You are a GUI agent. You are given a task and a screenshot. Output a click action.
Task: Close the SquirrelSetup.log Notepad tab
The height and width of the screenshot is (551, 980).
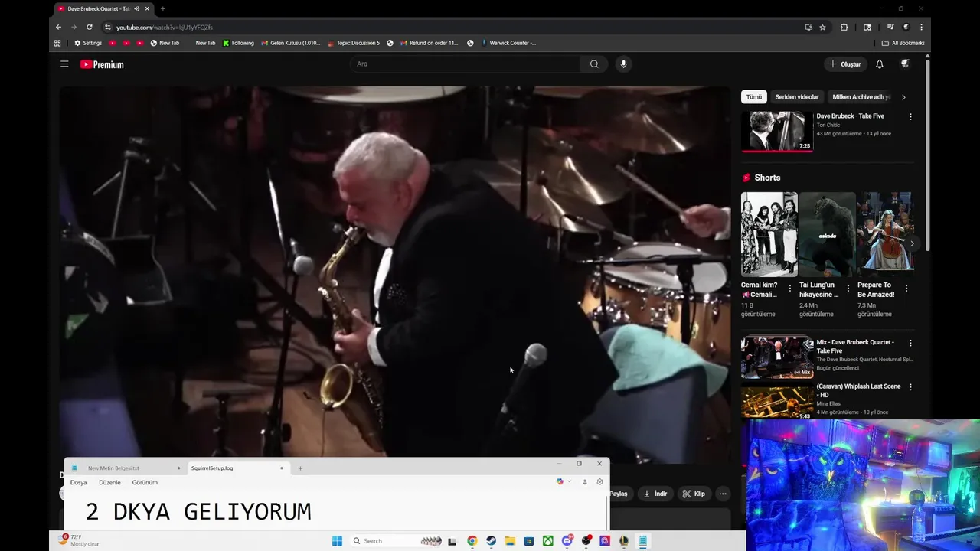(282, 468)
